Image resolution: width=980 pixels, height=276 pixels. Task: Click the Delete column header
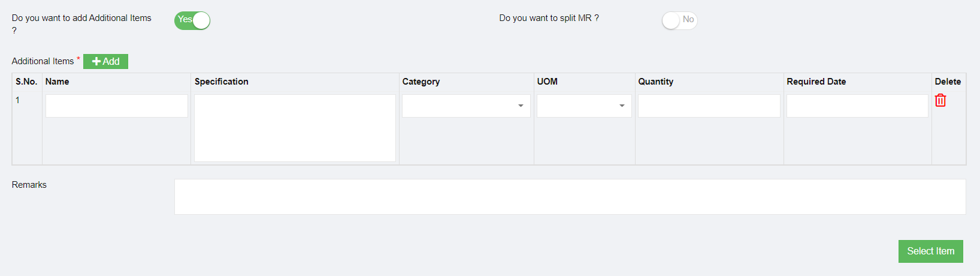click(948, 82)
